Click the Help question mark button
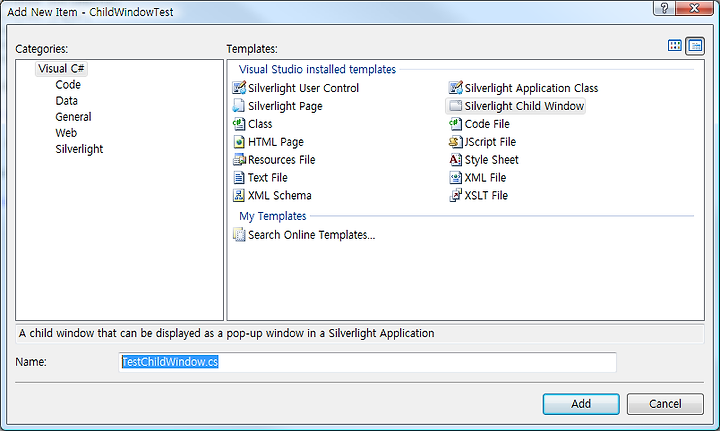 (x=664, y=8)
